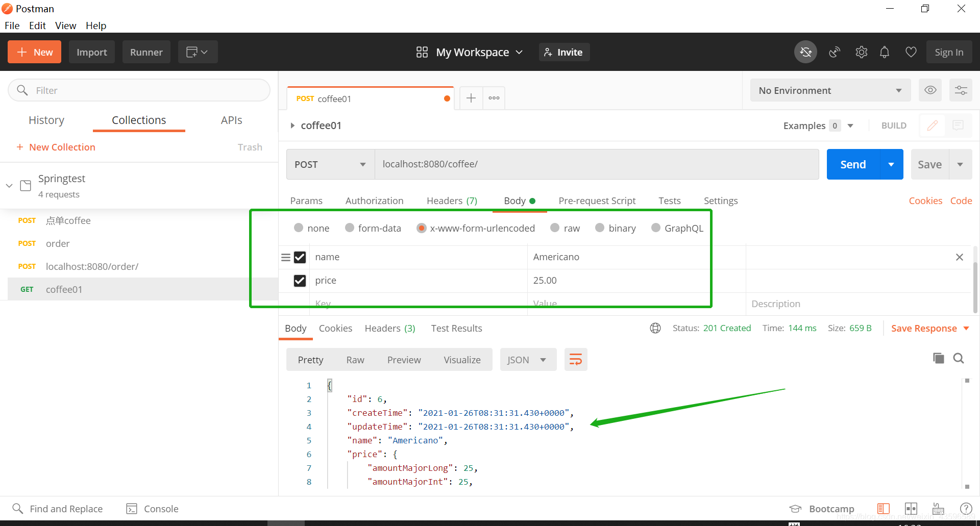Click the sync status icon in header
This screenshot has height=526, width=980.
click(x=805, y=52)
